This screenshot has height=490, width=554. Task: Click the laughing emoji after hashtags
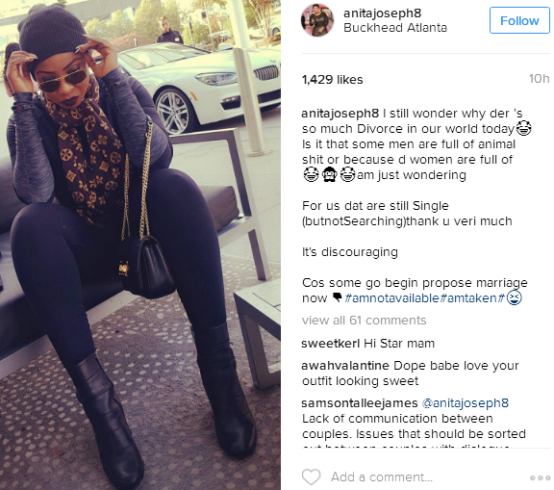[x=514, y=298]
